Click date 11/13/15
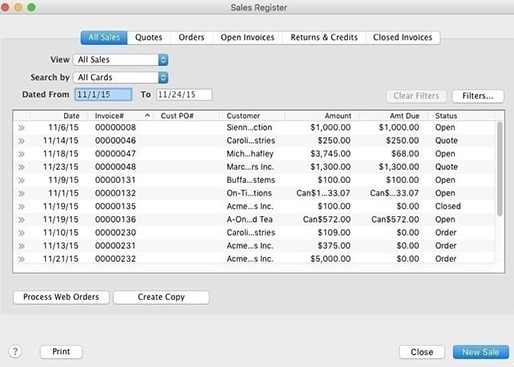This screenshot has width=514, height=367. 61,246
